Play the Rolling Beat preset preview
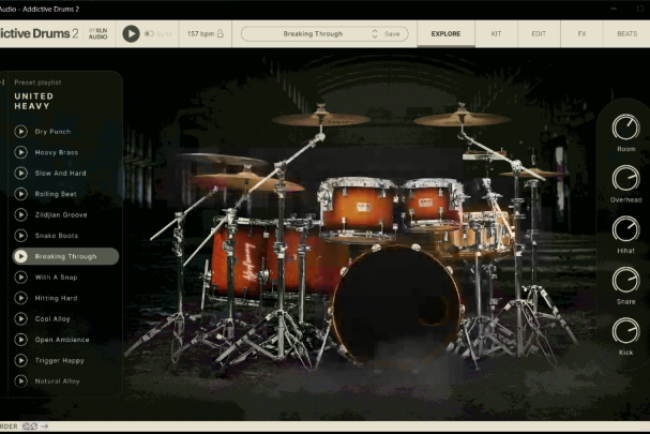Screen dimensions: 650x434 coord(21,194)
